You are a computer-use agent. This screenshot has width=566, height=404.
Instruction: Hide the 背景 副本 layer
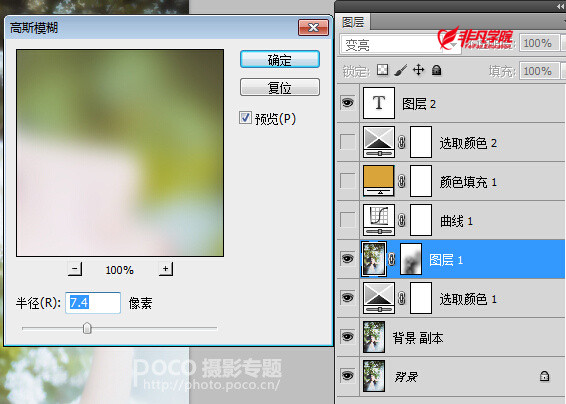(348, 337)
